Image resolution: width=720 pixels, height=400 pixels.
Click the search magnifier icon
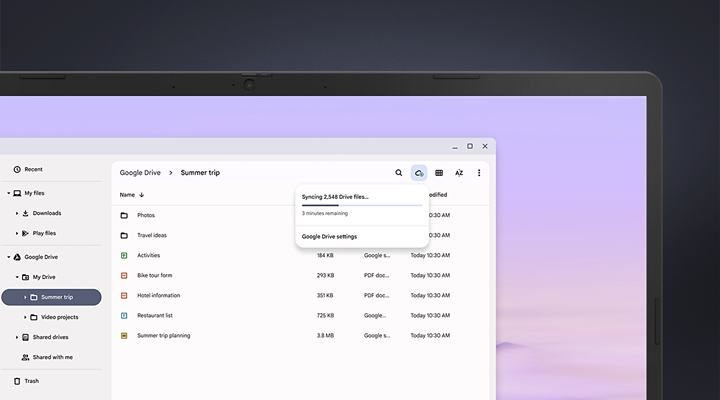[x=398, y=173]
